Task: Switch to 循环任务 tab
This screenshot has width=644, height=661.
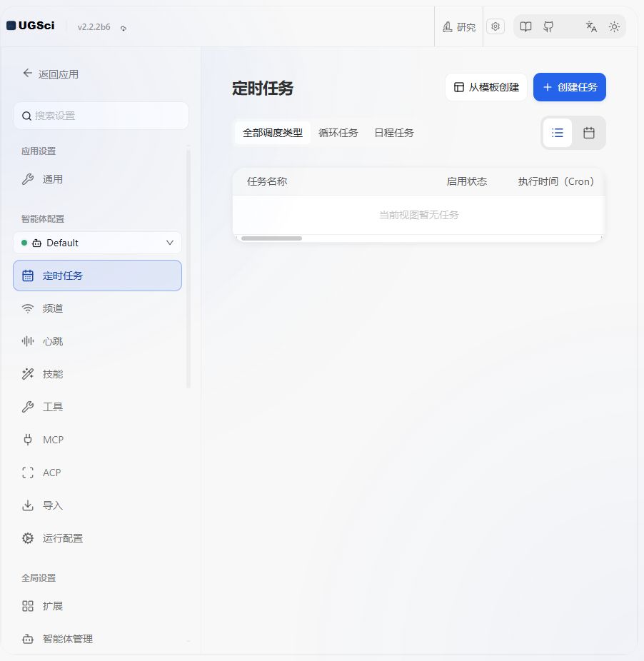Action: point(338,133)
